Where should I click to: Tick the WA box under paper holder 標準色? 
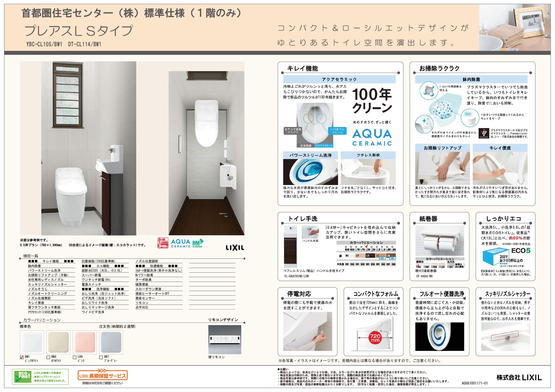(417, 267)
